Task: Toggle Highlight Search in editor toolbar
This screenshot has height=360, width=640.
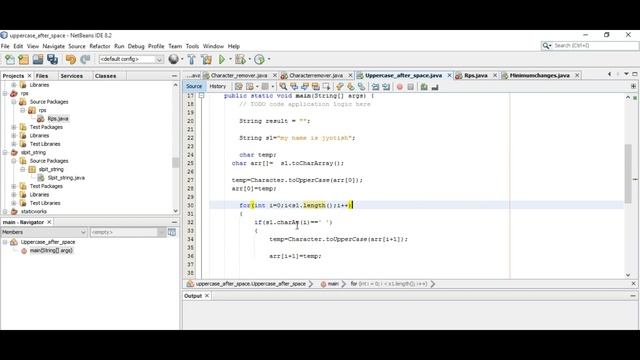Action: pos(316,87)
